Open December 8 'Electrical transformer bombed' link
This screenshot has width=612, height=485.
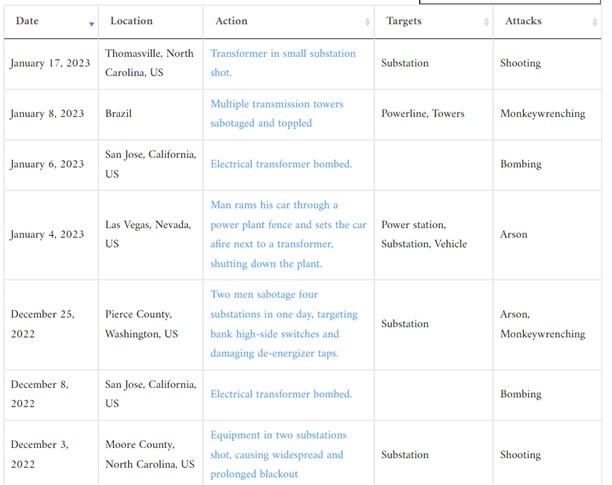[x=281, y=394]
